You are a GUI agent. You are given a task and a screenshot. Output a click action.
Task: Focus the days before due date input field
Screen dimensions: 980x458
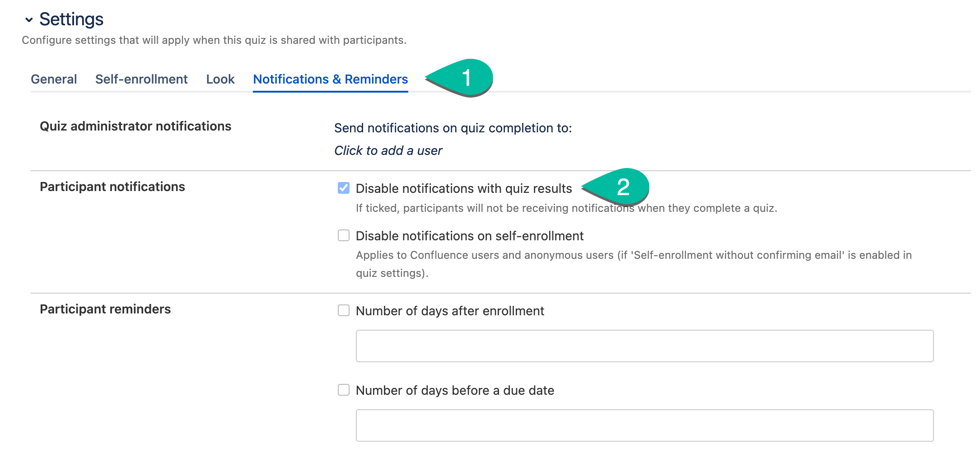[x=644, y=425]
